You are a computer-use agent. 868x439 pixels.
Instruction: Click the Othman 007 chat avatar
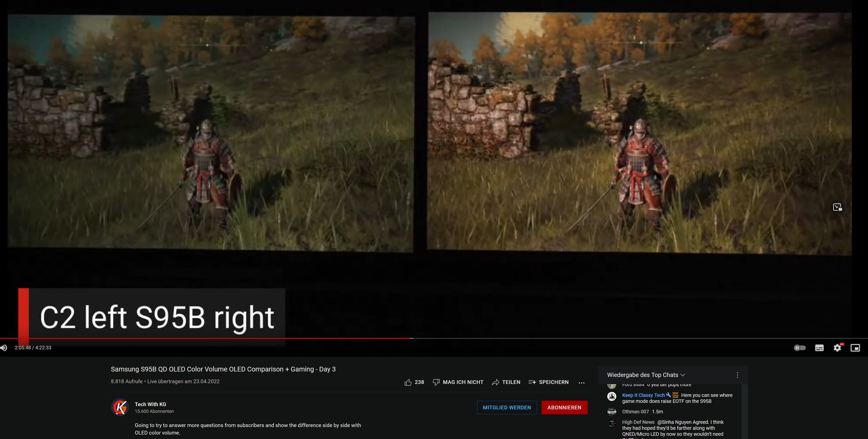[612, 412]
